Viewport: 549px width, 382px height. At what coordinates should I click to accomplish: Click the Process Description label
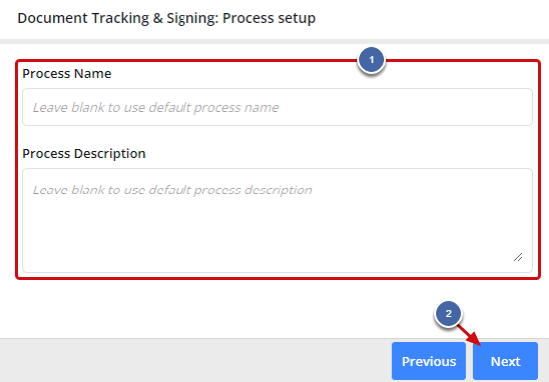tap(84, 153)
